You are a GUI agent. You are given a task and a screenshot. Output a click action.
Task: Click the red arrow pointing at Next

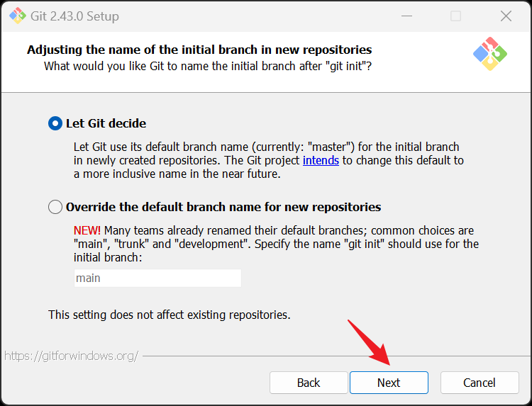click(369, 342)
